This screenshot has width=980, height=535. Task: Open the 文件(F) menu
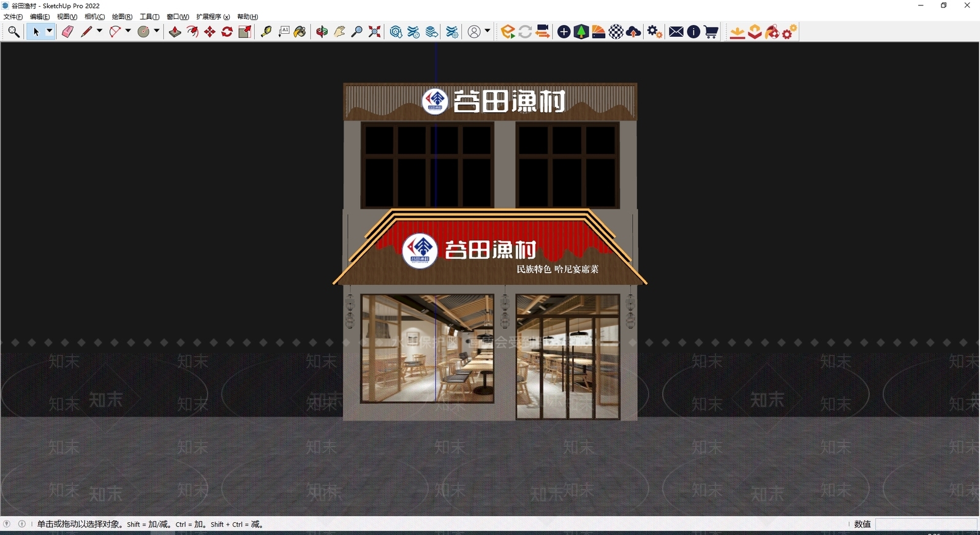(x=13, y=17)
